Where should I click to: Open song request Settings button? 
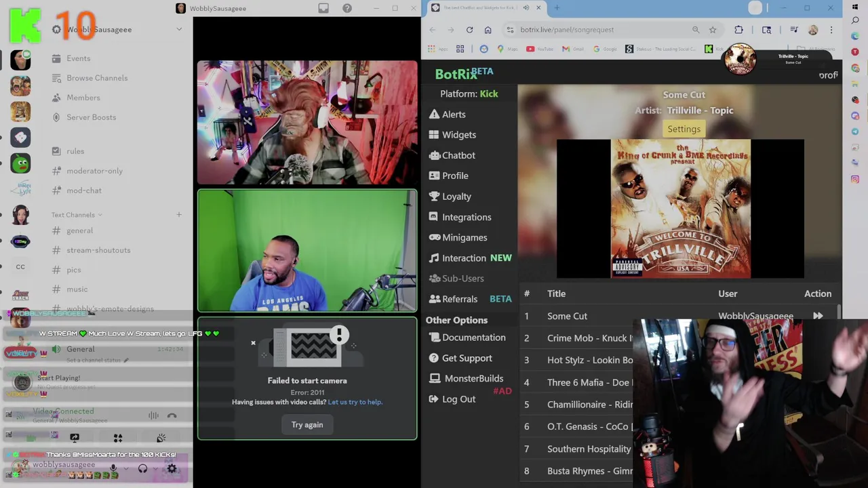[x=684, y=129]
